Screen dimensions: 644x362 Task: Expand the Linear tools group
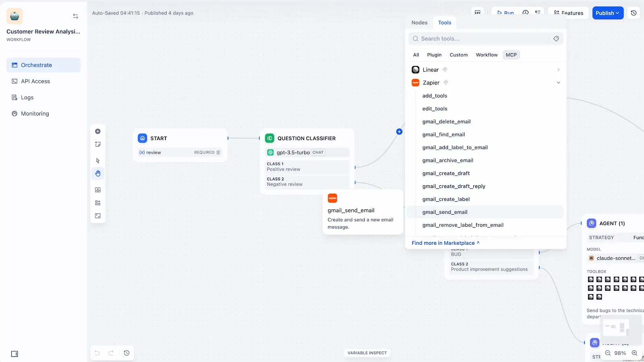click(558, 70)
